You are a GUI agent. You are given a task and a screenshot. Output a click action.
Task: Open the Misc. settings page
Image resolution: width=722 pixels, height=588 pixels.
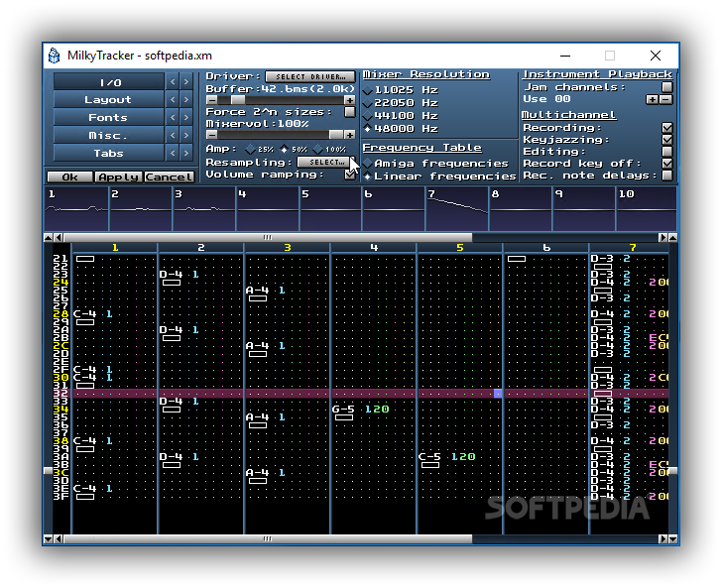(109, 136)
